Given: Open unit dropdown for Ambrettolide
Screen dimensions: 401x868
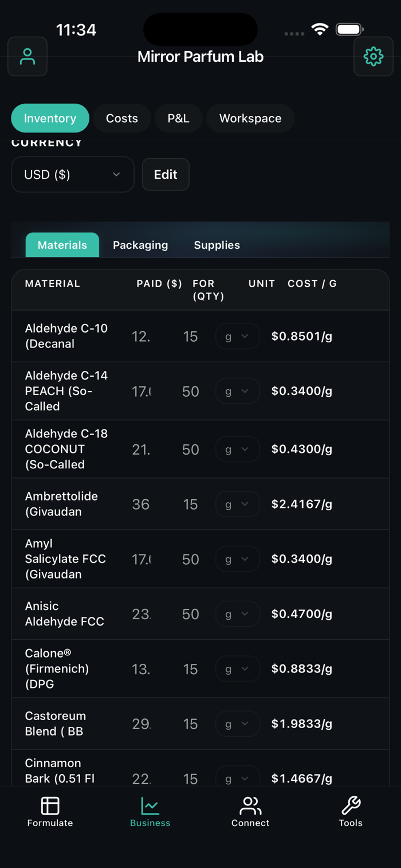Looking at the screenshot, I should click(x=237, y=504).
